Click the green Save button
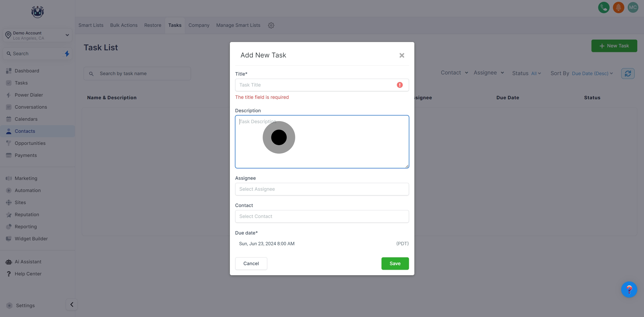 [x=395, y=263]
